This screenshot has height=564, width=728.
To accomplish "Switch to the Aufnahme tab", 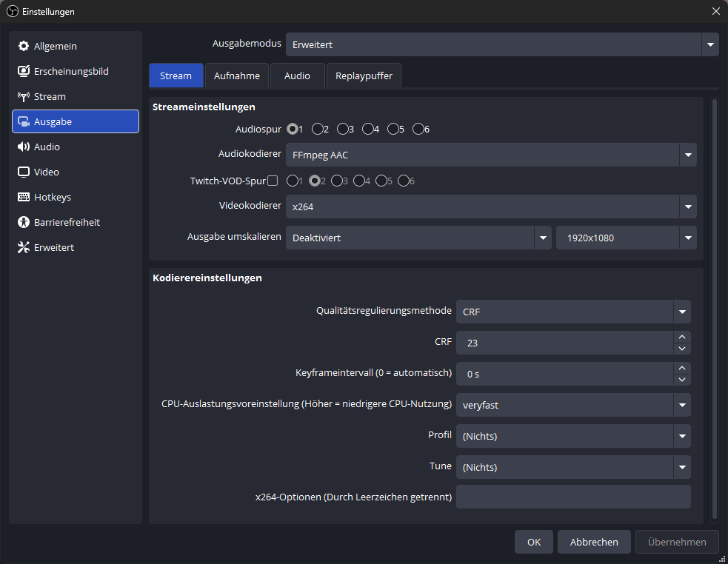I will point(237,75).
